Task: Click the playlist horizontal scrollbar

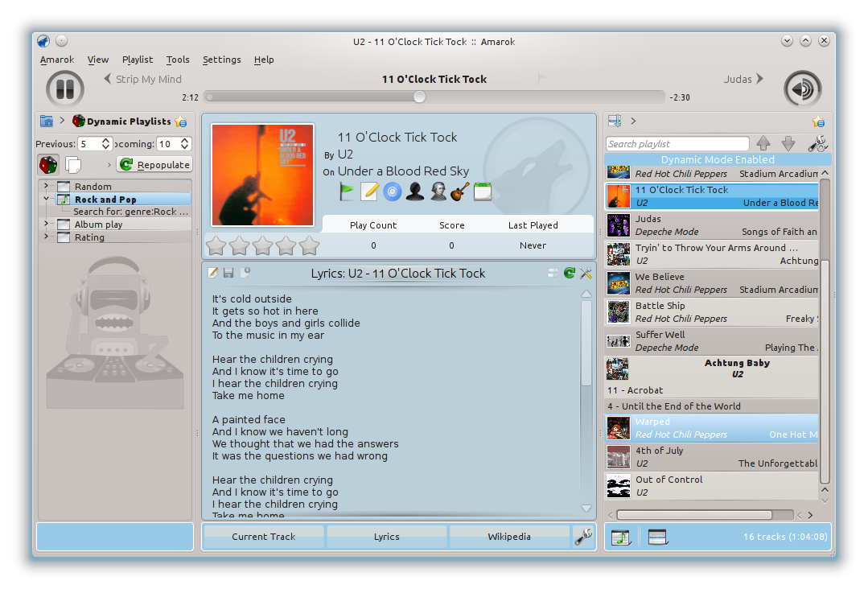Action: [x=694, y=515]
